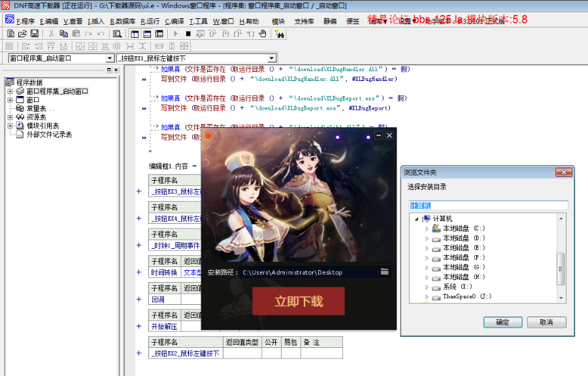Select 外部文件记录表 in the program tree
Screen dimensions: 588x376
click(49, 134)
